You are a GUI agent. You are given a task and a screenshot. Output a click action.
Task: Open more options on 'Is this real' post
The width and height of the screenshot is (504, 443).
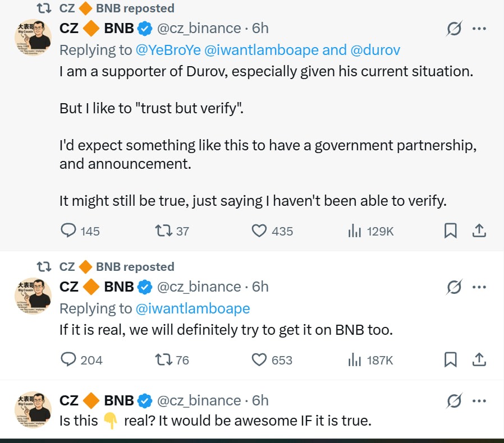tap(479, 401)
